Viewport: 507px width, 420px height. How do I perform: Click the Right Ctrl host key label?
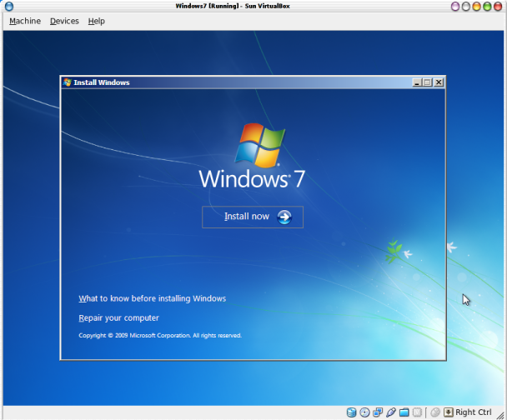click(474, 412)
